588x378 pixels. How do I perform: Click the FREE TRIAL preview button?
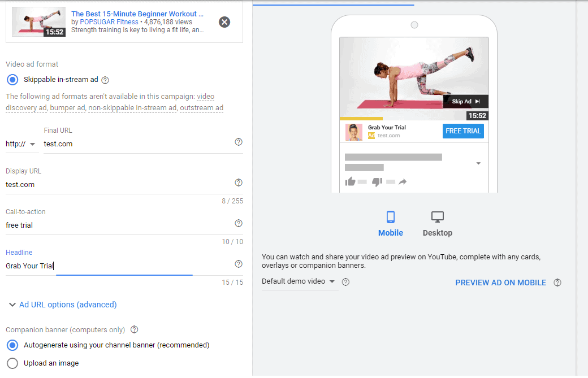coord(463,131)
